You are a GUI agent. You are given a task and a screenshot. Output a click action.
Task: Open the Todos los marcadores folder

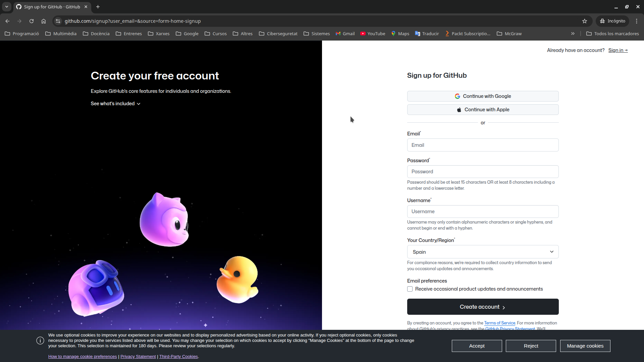[x=613, y=34]
